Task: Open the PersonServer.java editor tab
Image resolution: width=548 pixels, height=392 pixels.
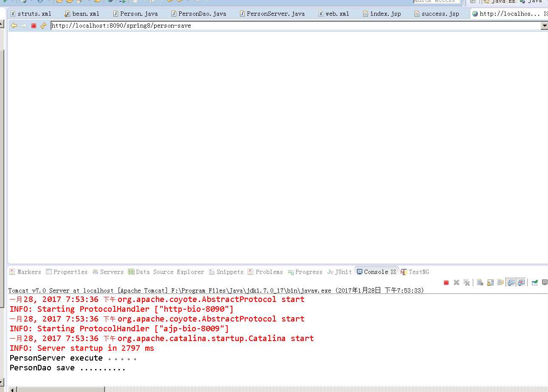Action: [272, 14]
